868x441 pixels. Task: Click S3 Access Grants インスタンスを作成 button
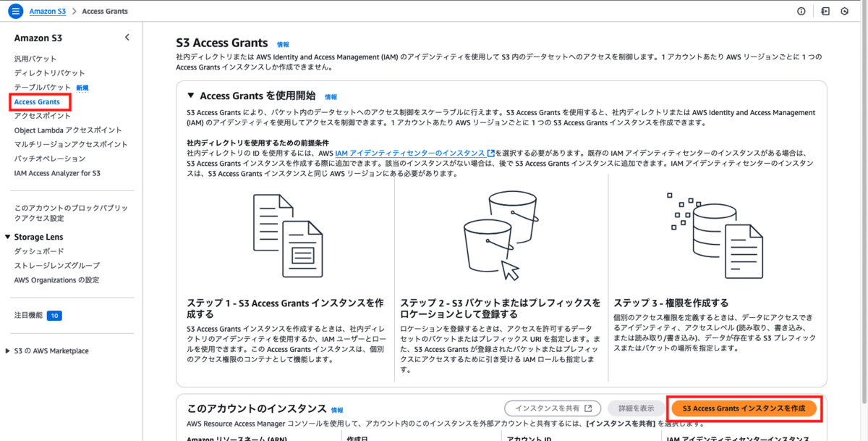[x=744, y=408]
